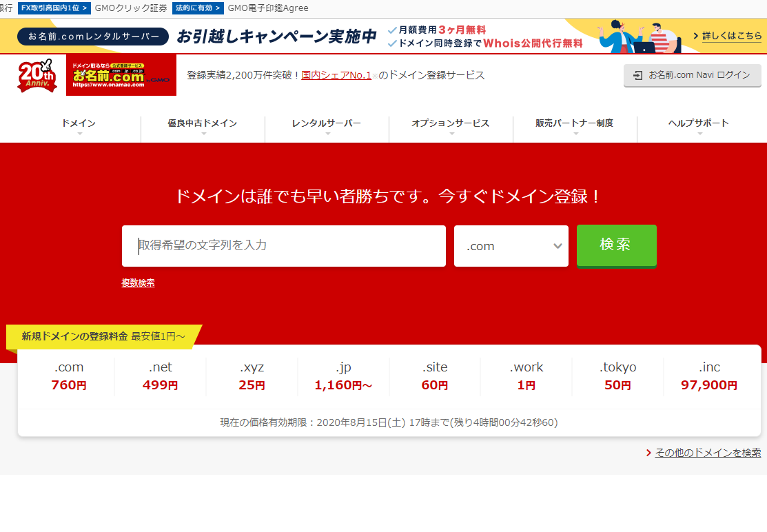767x532 pixels.
Task: Click the people illustration in campaign banner
Action: [639, 37]
